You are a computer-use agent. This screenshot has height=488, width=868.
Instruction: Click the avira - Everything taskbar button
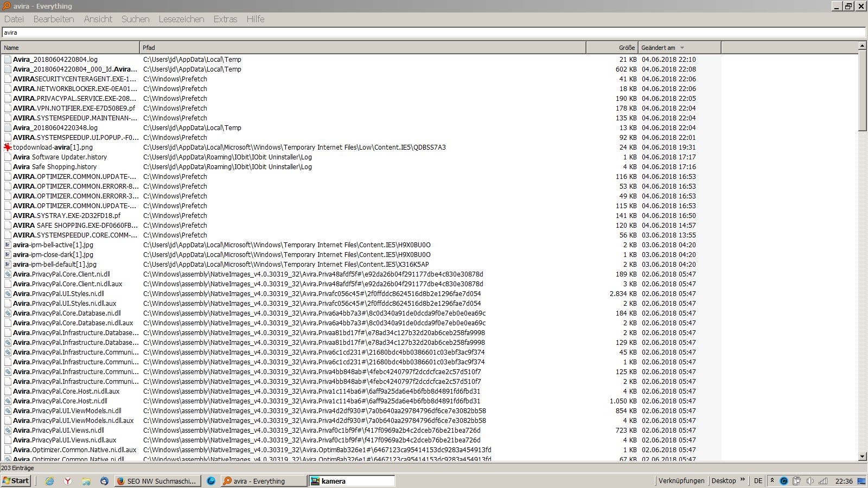pyautogui.click(x=263, y=481)
